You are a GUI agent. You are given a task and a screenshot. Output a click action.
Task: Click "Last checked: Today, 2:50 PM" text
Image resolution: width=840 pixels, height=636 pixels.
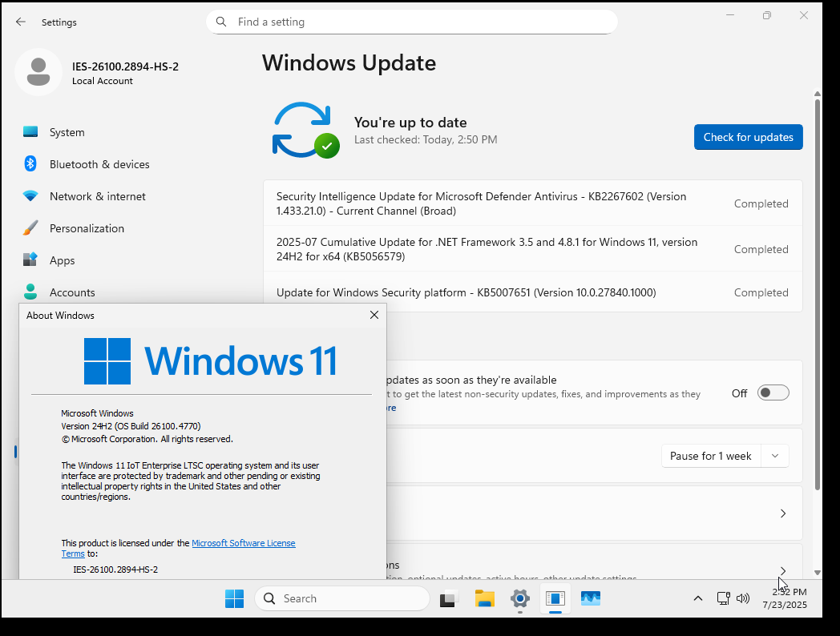coord(426,139)
